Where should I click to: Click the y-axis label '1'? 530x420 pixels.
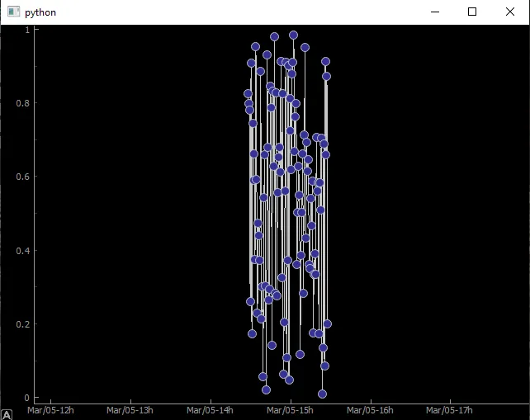pyautogui.click(x=27, y=30)
